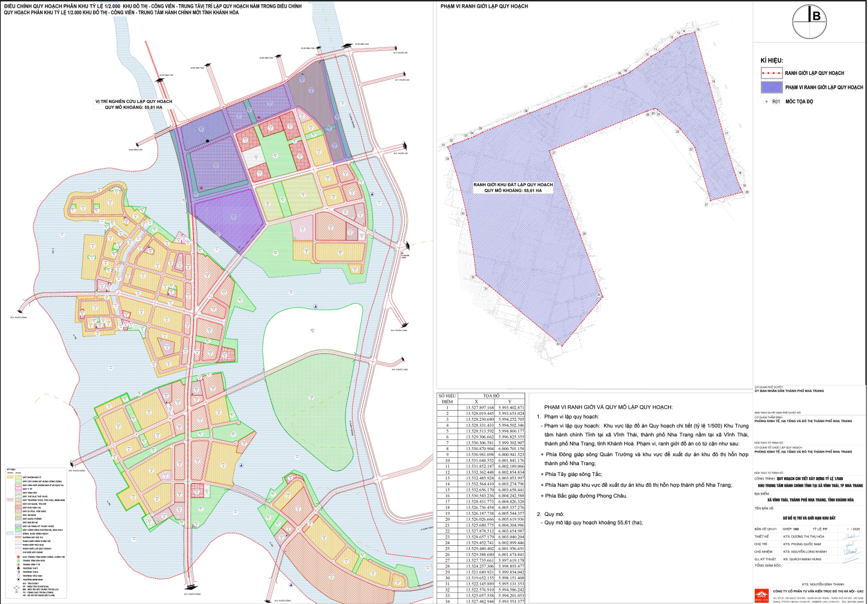Click the Y coordinate 5.998.151.408 in row 30
The image size is (868, 604).
[x=511, y=578]
